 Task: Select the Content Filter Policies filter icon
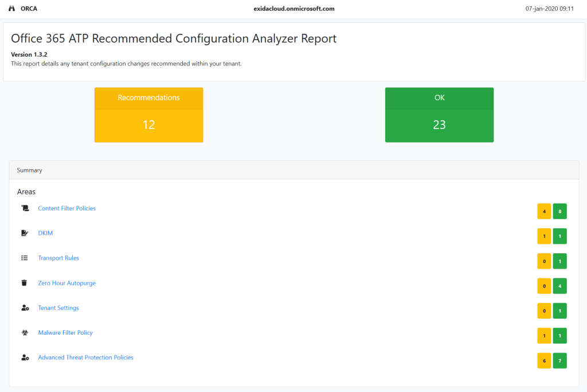(25, 208)
